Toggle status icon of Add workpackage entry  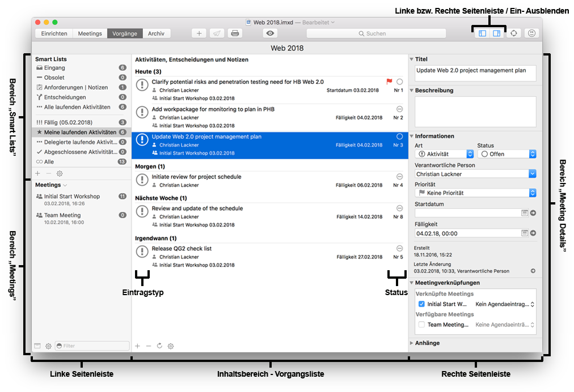click(400, 109)
